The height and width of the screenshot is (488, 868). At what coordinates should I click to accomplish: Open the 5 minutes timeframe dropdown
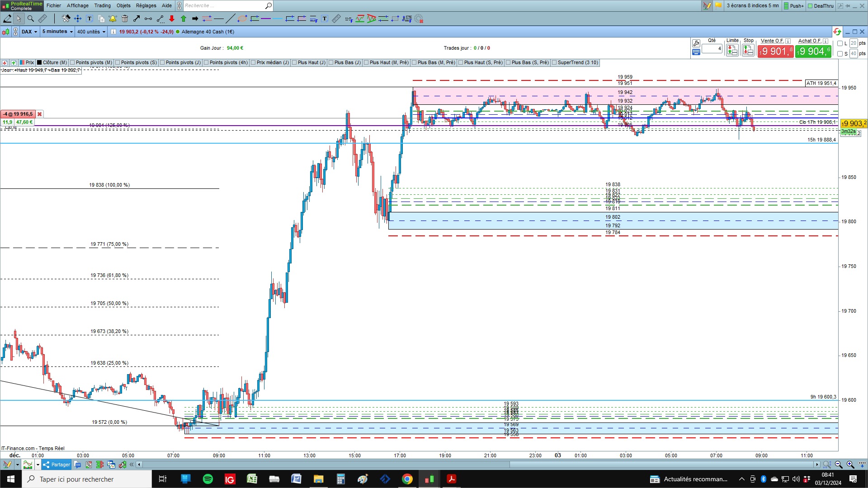[x=57, y=32]
